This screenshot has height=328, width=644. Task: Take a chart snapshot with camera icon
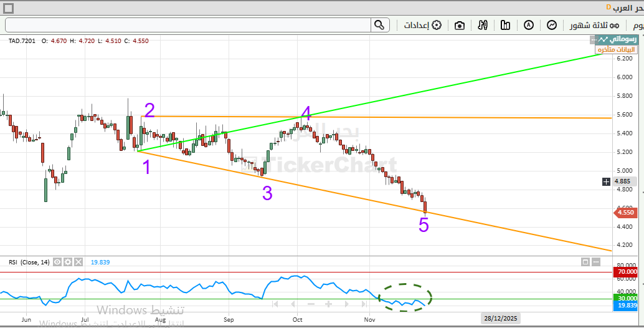coord(460,26)
